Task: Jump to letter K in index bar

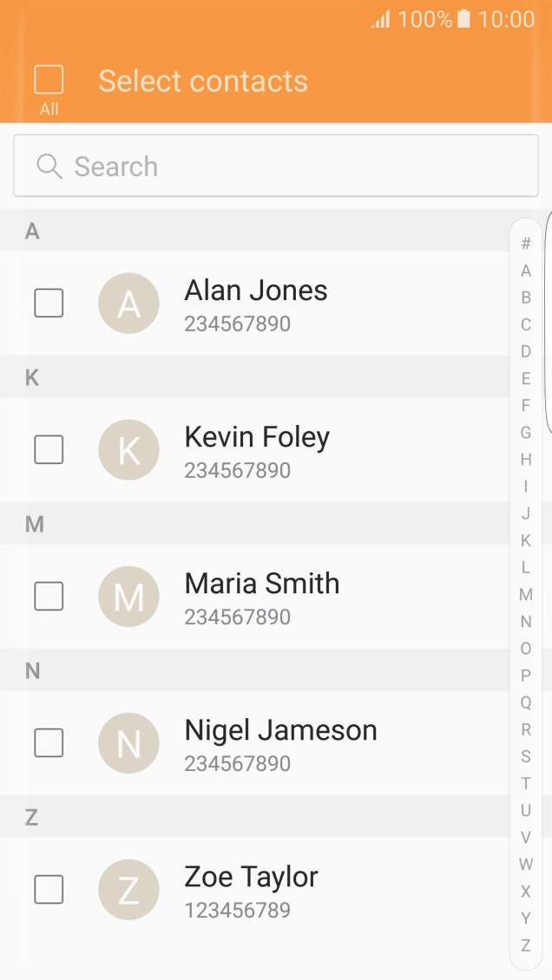Action: [x=526, y=541]
